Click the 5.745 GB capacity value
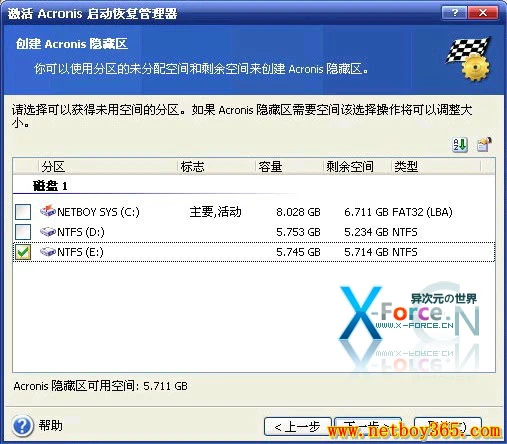This screenshot has width=507, height=444. [x=298, y=252]
